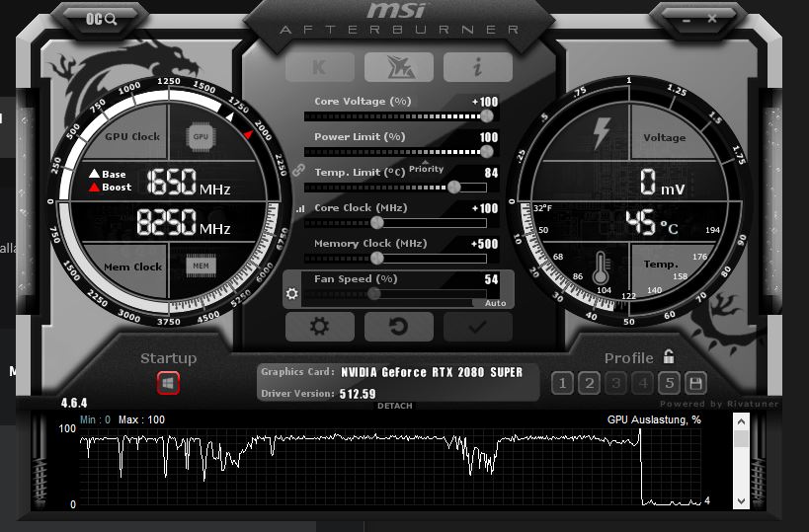
Task: Click driver version 512.59 text
Action: tap(358, 394)
